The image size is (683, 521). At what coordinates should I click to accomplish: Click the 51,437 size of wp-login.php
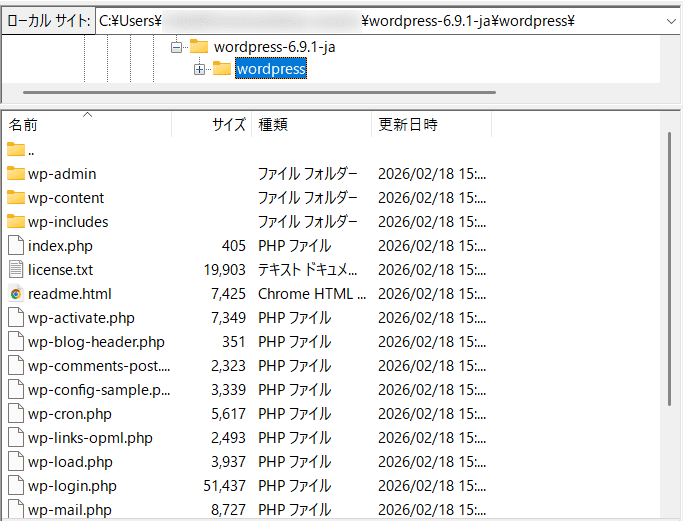click(x=225, y=486)
